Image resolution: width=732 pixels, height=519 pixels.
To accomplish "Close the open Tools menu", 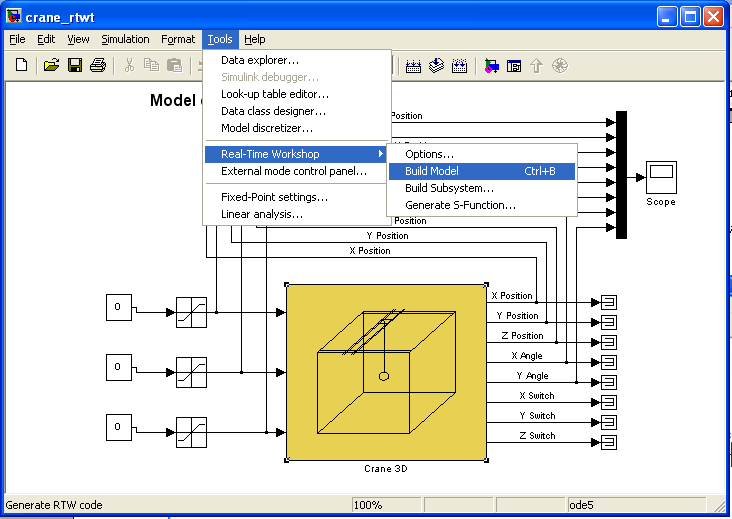I will click(220, 39).
